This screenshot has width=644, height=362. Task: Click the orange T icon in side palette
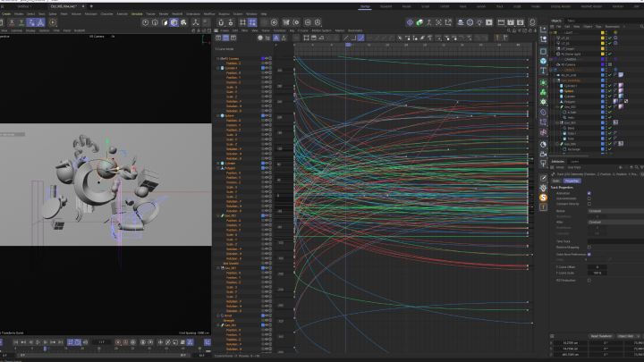544,207
